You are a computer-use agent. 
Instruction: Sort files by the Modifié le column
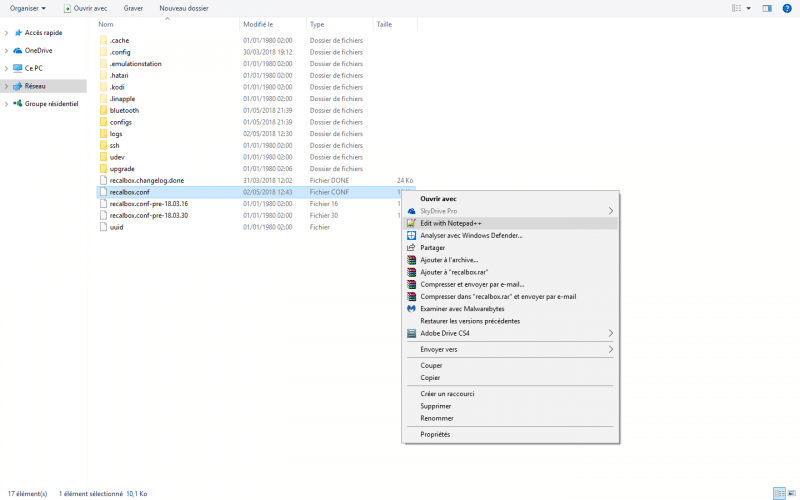(x=258, y=24)
